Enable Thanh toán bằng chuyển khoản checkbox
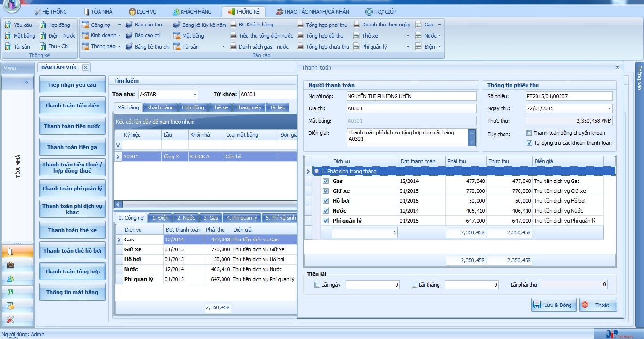644x339 pixels. (529, 133)
